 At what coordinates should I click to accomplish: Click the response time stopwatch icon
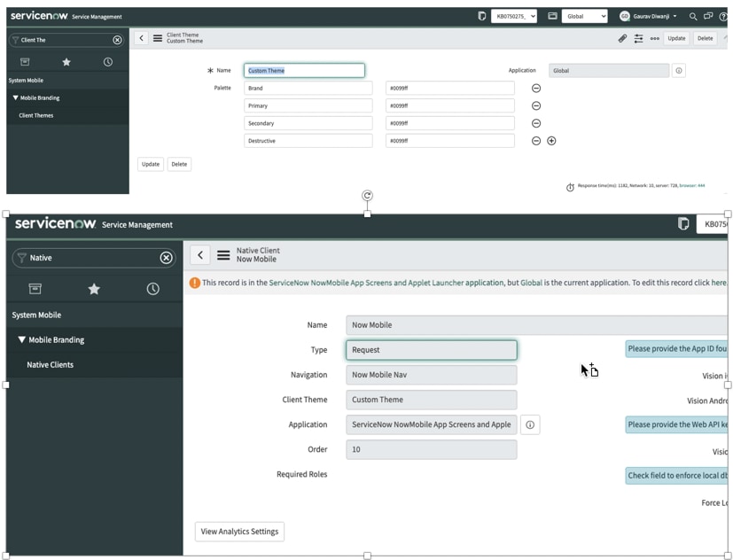(x=570, y=188)
